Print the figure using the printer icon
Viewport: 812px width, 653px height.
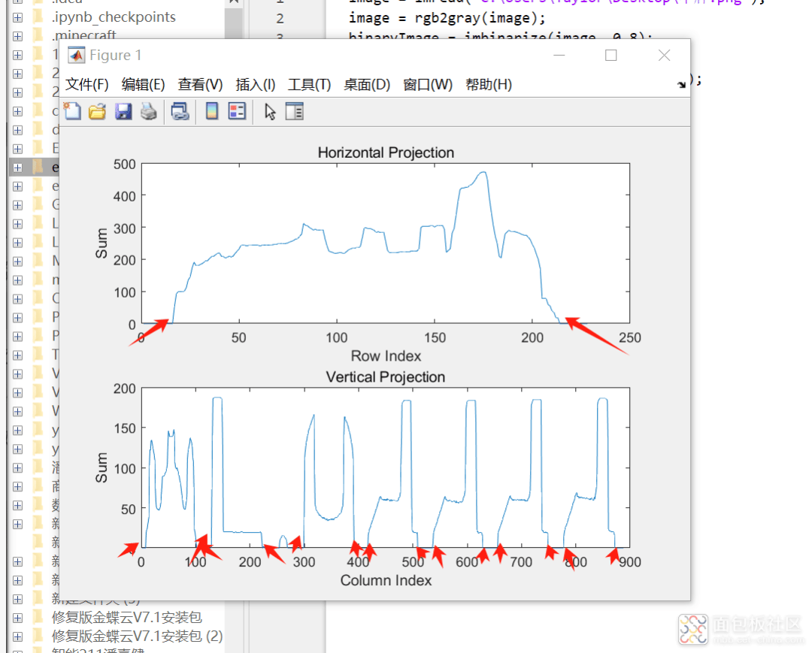click(x=149, y=112)
